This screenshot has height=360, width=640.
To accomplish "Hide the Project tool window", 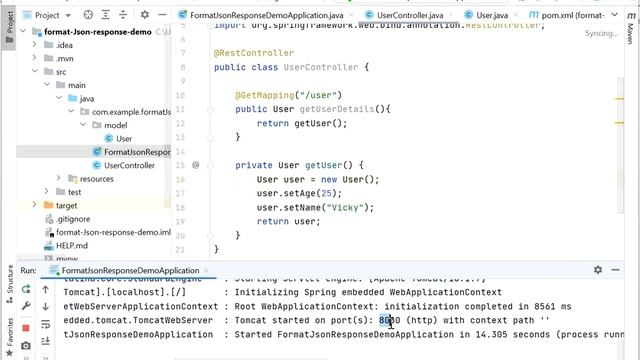I will (x=162, y=15).
